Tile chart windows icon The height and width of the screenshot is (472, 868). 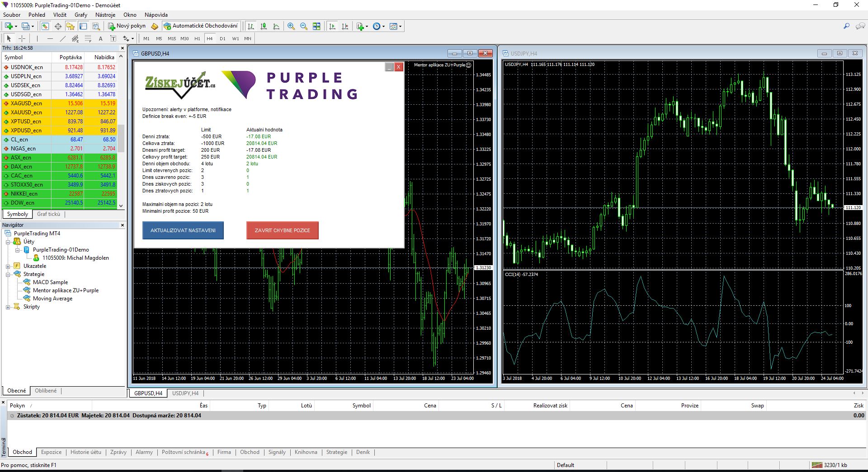pos(316,26)
